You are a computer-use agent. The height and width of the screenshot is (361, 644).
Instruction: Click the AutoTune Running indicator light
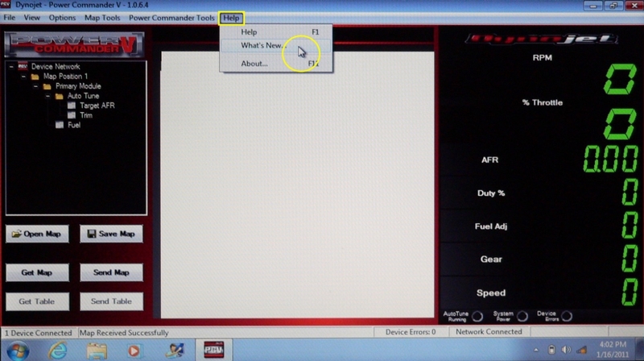coord(477,315)
